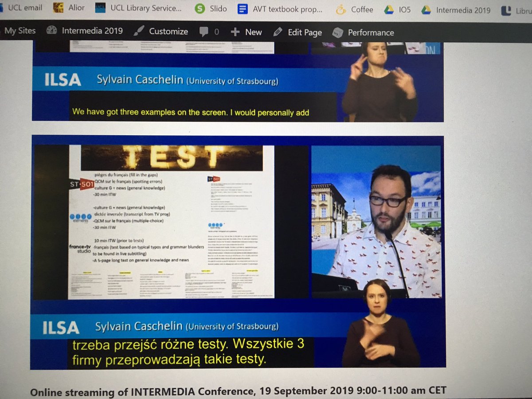Click the AVT textbook document icon
Image resolution: width=532 pixels, height=399 pixels.
[x=242, y=9]
